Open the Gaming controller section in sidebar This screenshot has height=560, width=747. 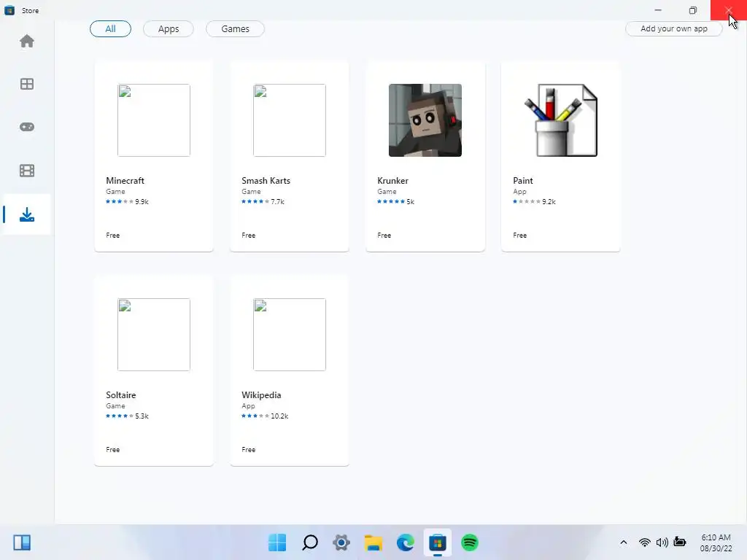(x=27, y=127)
